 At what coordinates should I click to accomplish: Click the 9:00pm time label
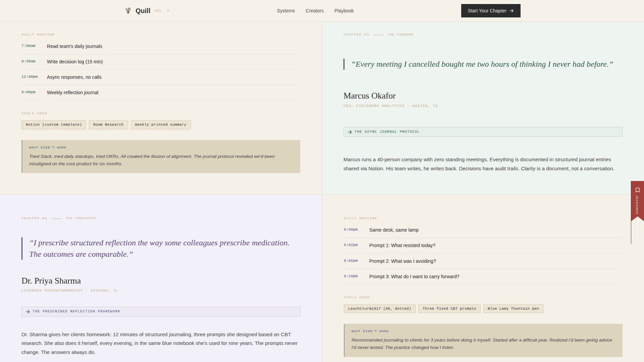pos(351,230)
